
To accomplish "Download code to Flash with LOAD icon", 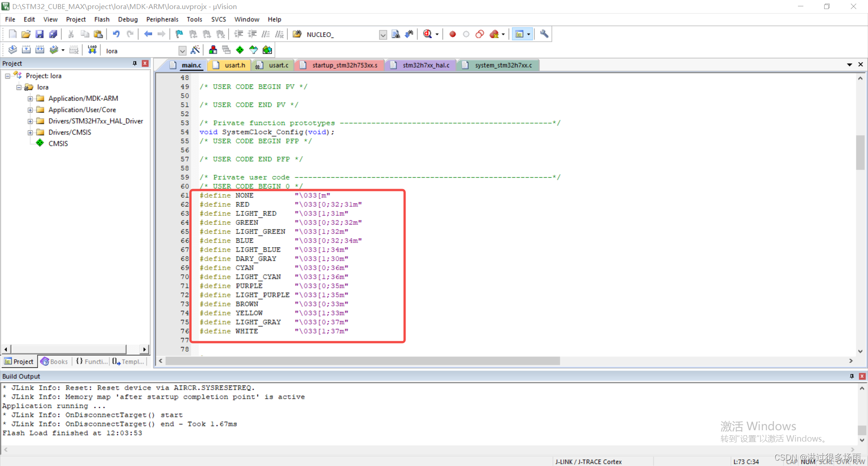I will pos(92,50).
